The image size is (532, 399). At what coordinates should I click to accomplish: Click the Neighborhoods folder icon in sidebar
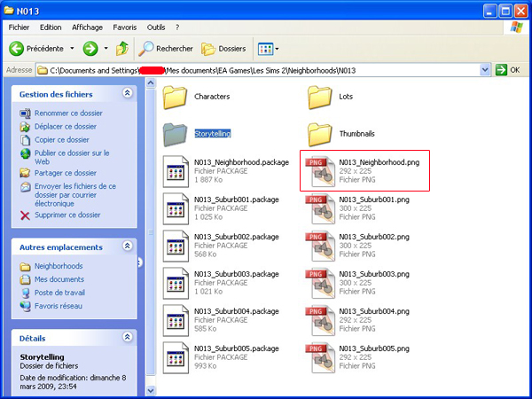(25, 267)
